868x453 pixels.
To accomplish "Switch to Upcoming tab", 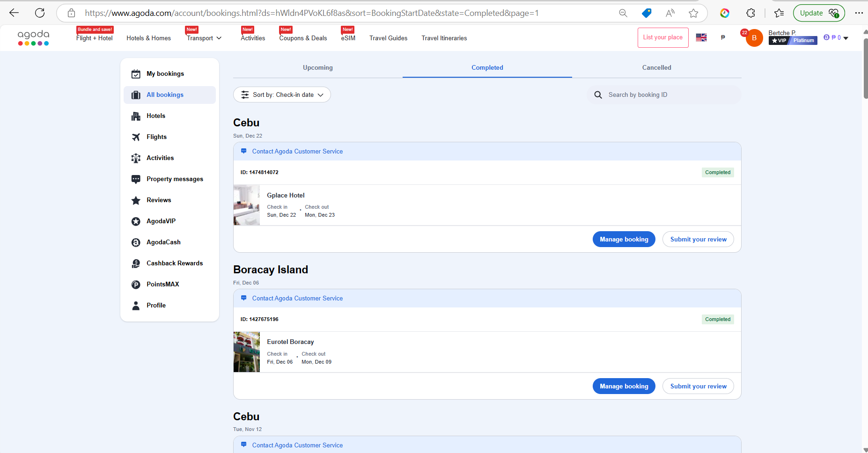I will pos(318,67).
